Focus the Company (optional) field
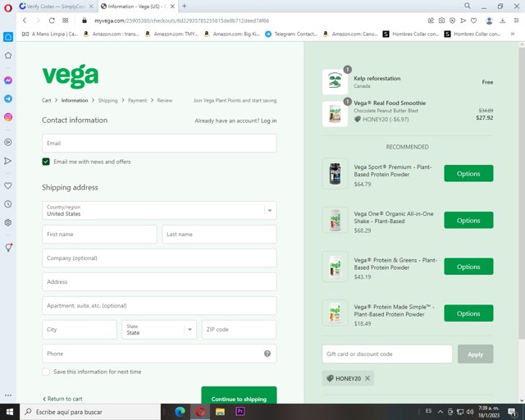This screenshot has height=420, width=525. click(159, 258)
